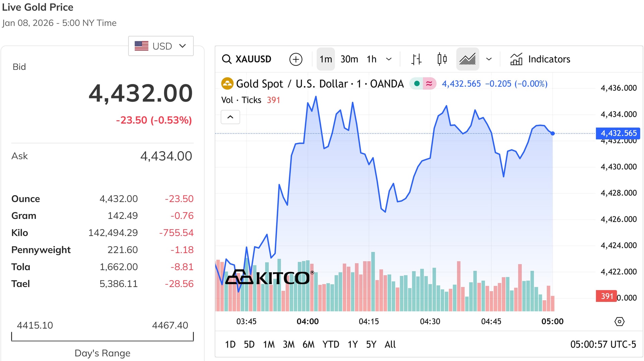Select the 1D date range

pyautogui.click(x=230, y=344)
